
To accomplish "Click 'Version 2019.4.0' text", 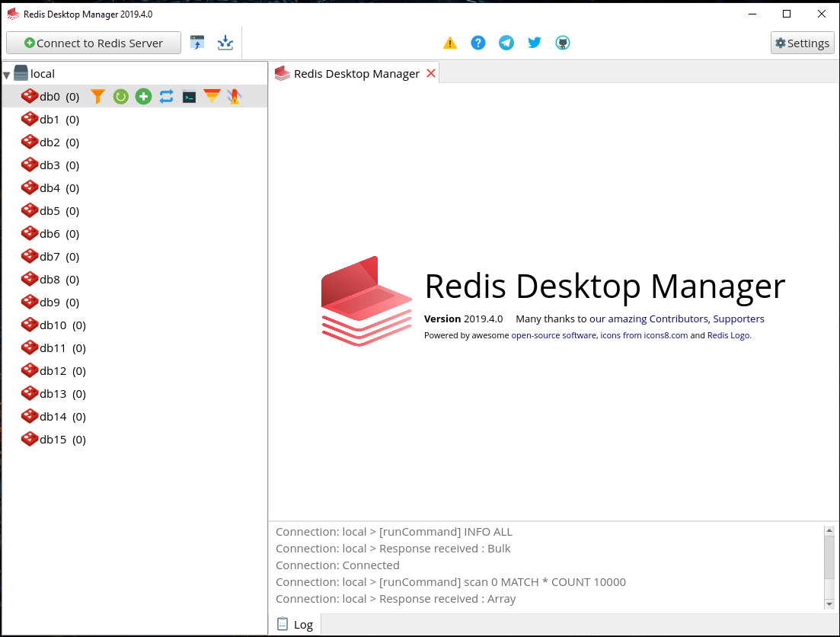I will click(x=463, y=319).
